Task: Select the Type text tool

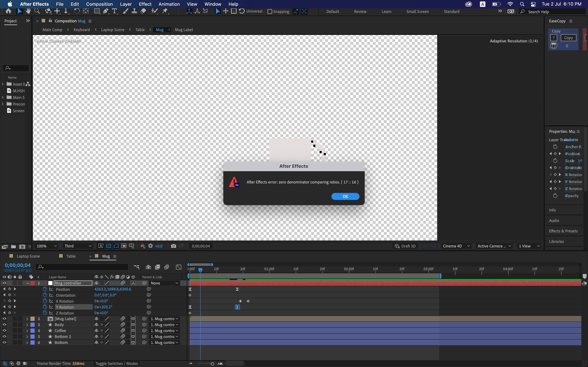Action: 114,11
